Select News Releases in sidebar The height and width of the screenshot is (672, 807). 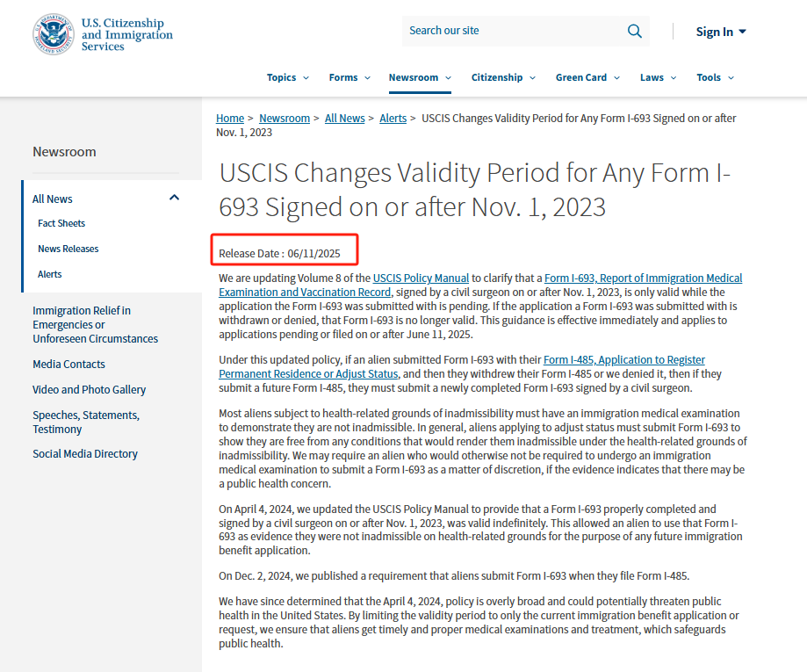pos(68,249)
